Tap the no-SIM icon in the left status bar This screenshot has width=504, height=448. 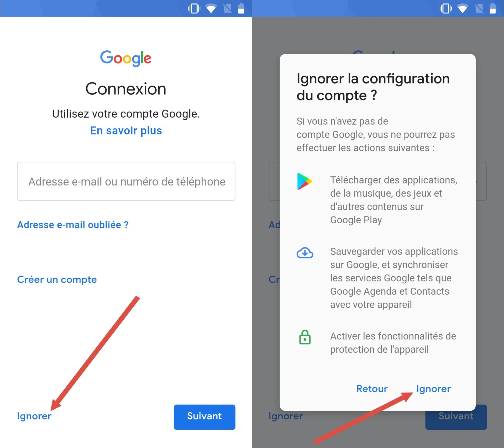point(228,9)
